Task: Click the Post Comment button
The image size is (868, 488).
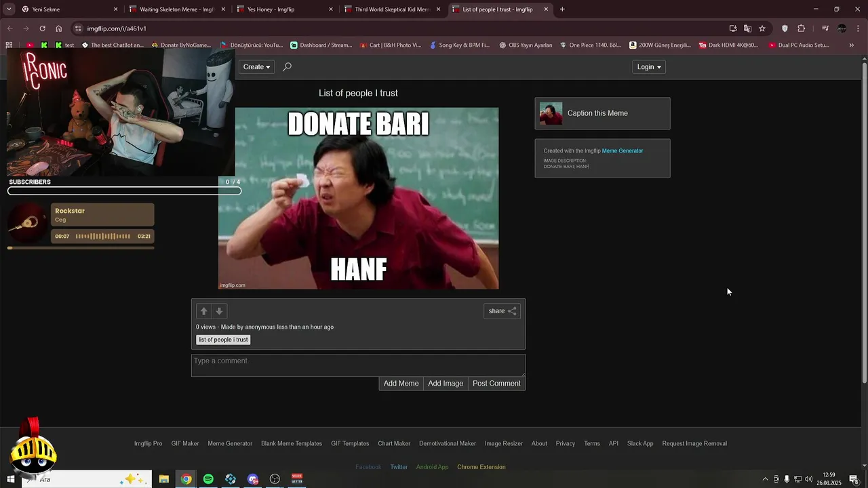Action: pyautogui.click(x=496, y=384)
